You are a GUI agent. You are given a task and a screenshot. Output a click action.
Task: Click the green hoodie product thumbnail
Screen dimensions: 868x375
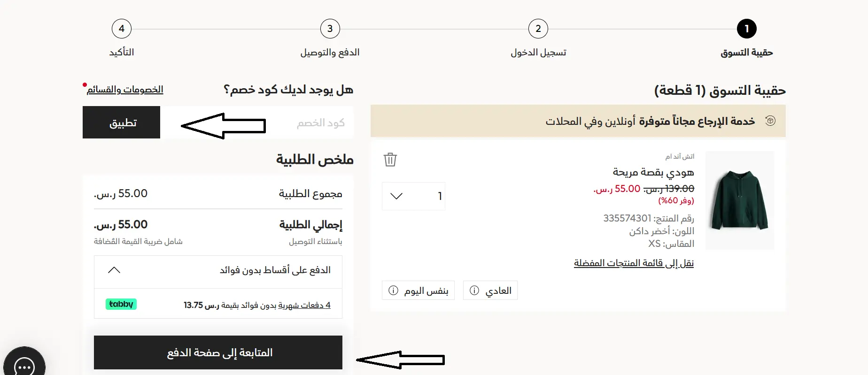[x=739, y=200]
